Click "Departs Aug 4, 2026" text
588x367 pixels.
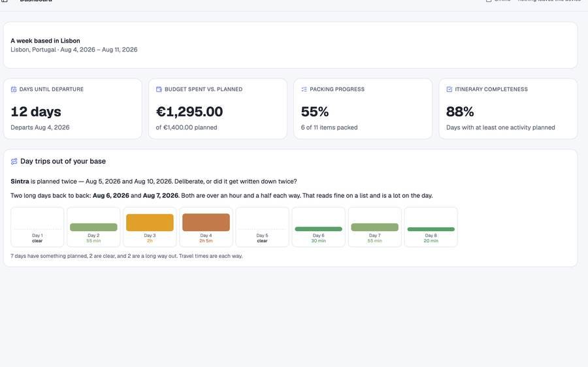pyautogui.click(x=40, y=127)
